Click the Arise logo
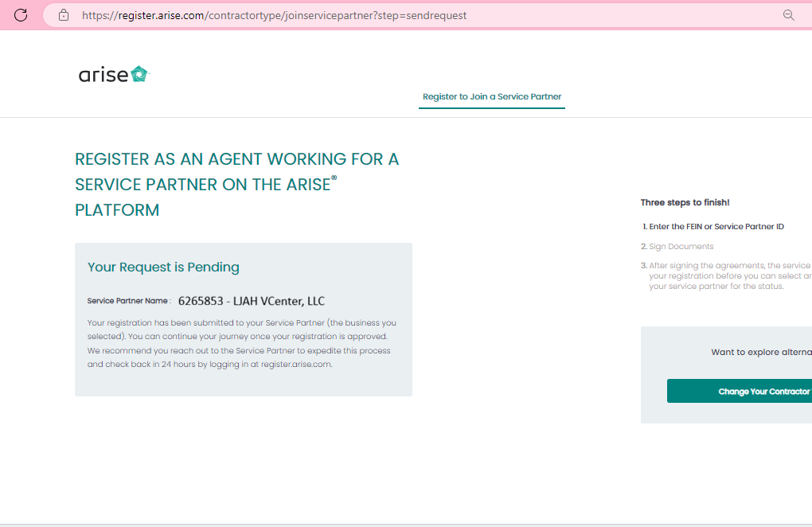Screen dimensions: 812x527 point(114,75)
